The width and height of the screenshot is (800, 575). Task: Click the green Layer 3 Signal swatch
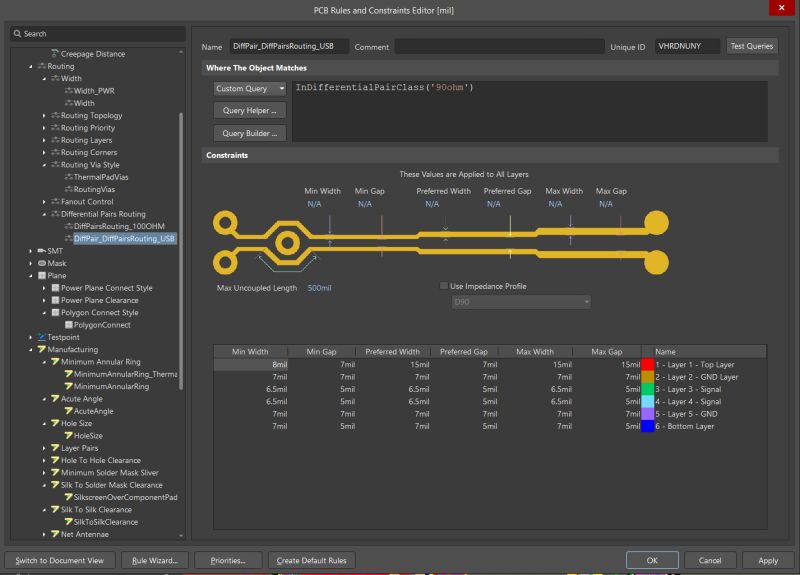point(647,389)
